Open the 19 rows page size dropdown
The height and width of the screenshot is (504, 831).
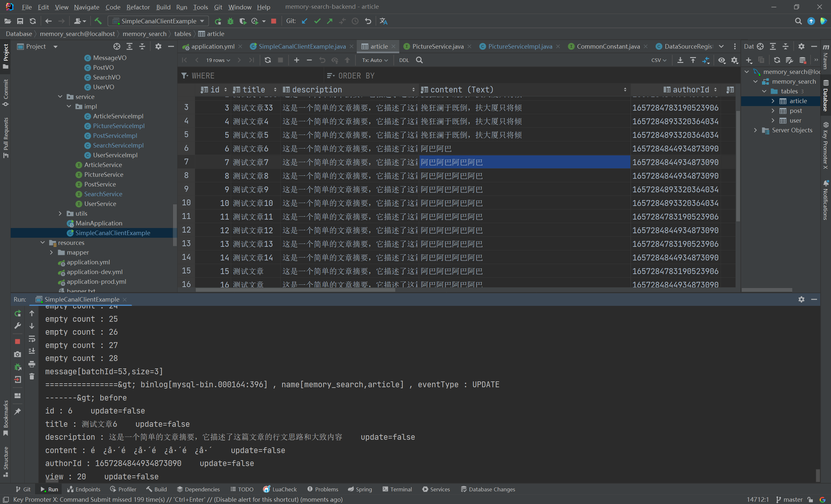click(x=218, y=60)
